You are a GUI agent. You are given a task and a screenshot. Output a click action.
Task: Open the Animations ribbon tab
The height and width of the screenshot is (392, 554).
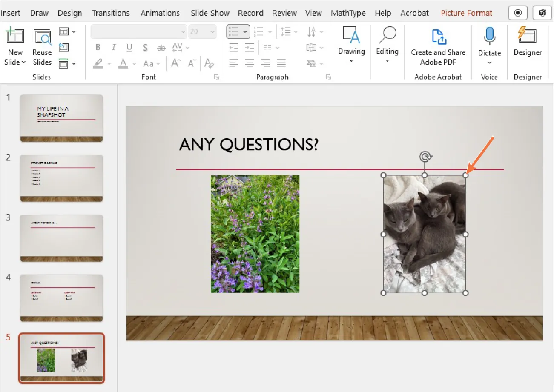160,13
